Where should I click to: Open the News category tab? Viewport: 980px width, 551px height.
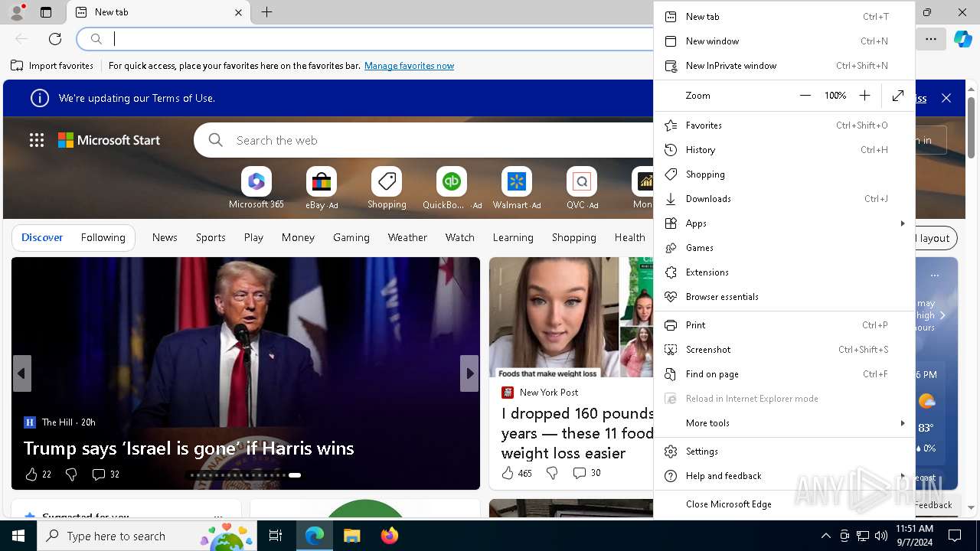[165, 237]
